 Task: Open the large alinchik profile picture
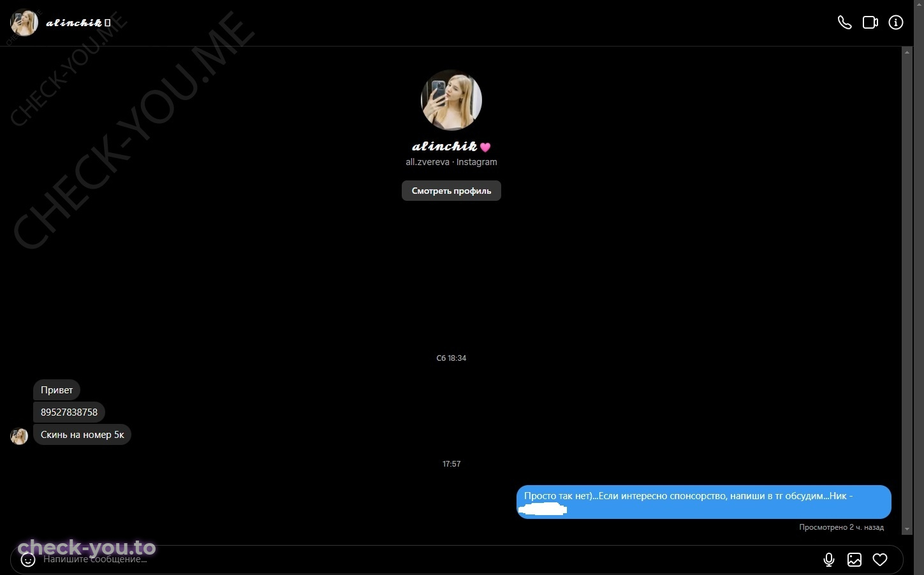click(451, 100)
